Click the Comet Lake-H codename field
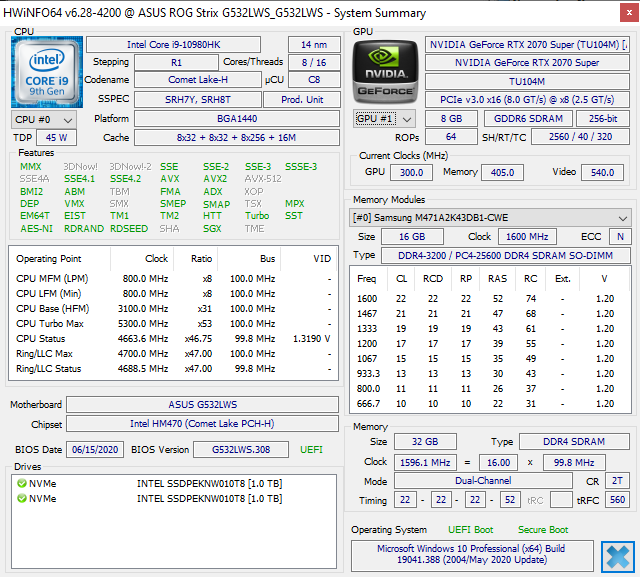This screenshot has width=640, height=577. point(198,80)
